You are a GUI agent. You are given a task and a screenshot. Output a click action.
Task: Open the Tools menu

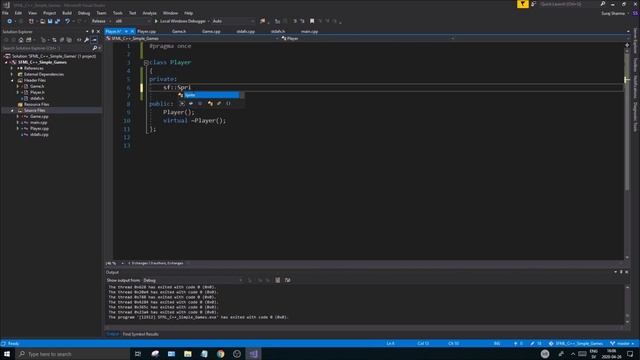(118, 13)
